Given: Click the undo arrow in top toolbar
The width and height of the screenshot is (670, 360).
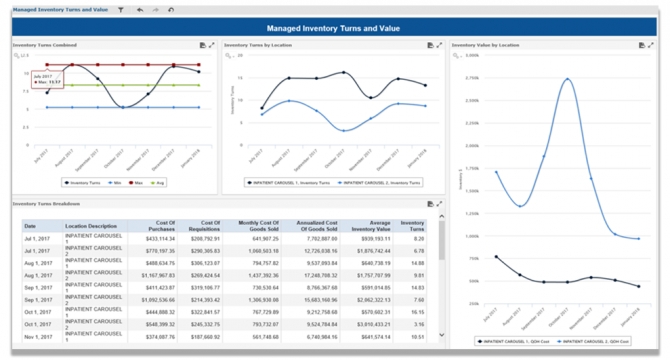Looking at the screenshot, I should (140, 10).
